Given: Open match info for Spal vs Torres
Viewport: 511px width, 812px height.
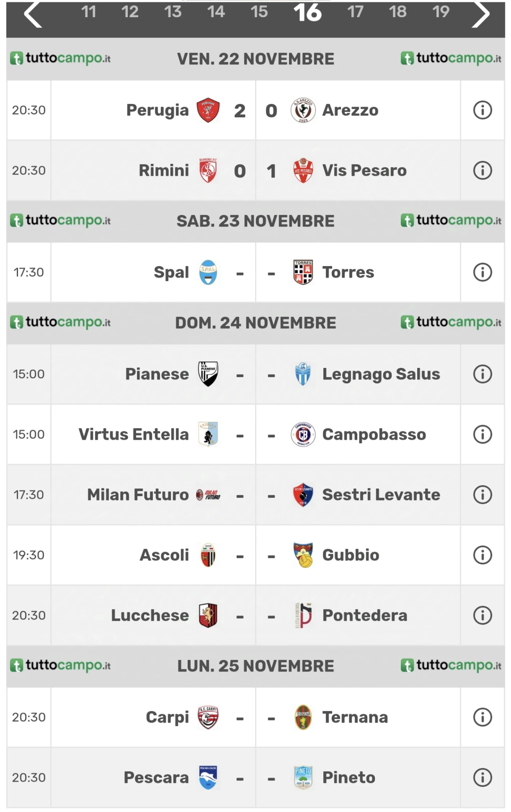Looking at the screenshot, I should click(x=482, y=272).
